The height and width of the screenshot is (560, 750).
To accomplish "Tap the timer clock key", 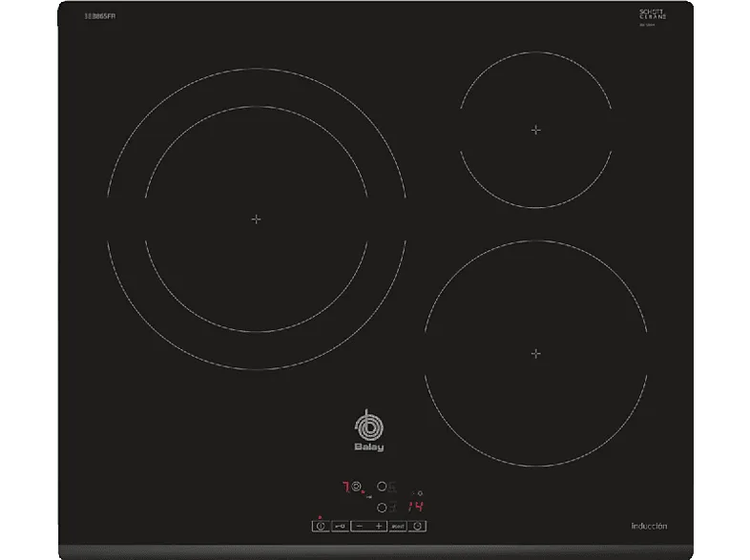I will pyautogui.click(x=417, y=526).
